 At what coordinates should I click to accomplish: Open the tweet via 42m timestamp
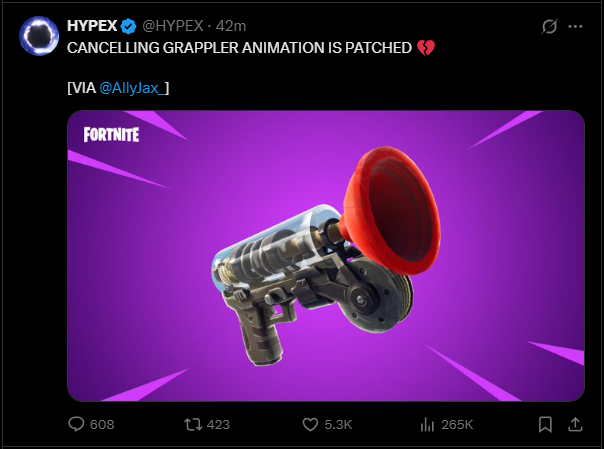231,26
